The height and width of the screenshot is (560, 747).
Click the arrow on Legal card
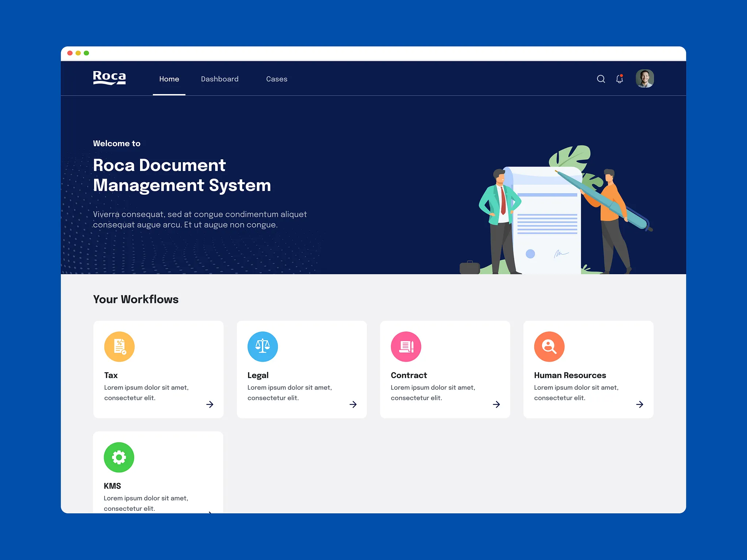(x=353, y=404)
